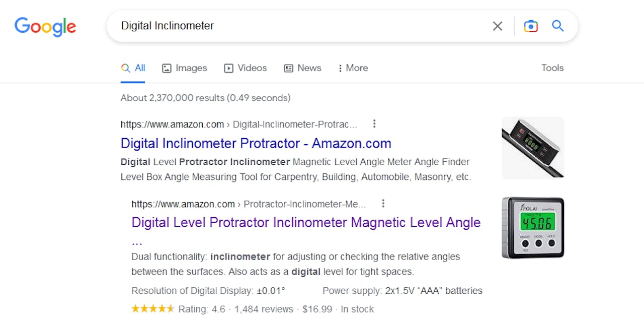
Task: Click the Videos play icon
Action: point(228,68)
